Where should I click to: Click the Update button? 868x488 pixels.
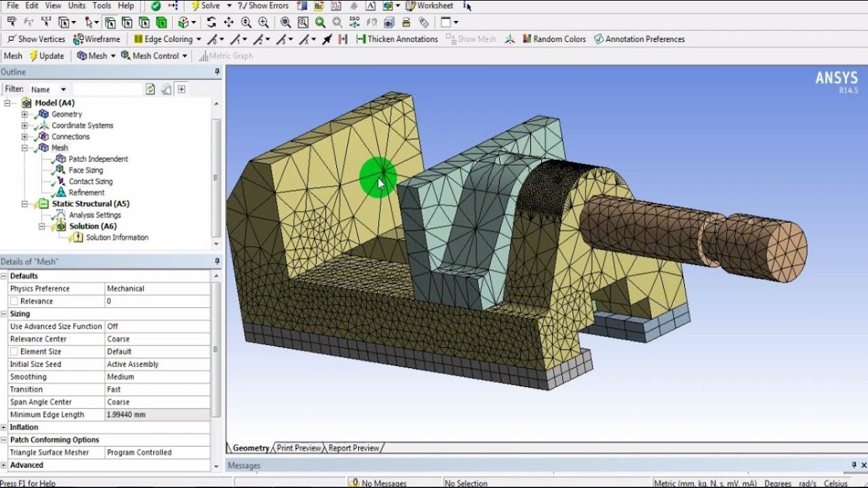[47, 56]
